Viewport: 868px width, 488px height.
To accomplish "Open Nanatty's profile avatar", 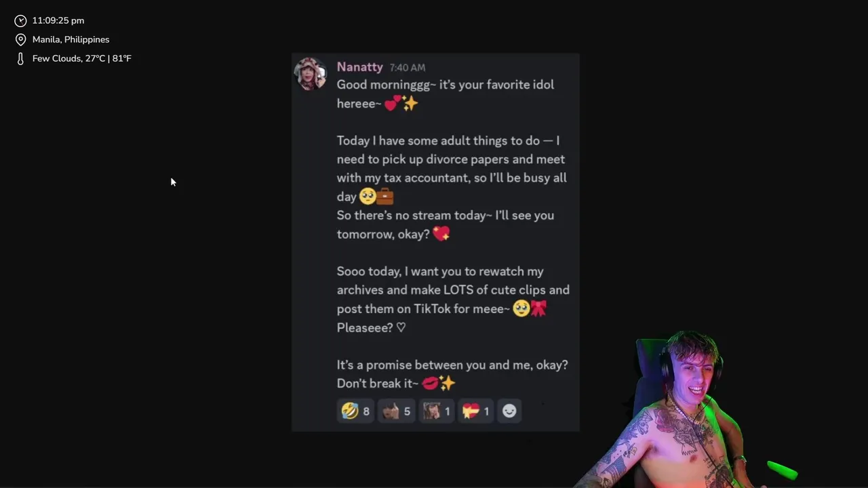I will (x=311, y=74).
